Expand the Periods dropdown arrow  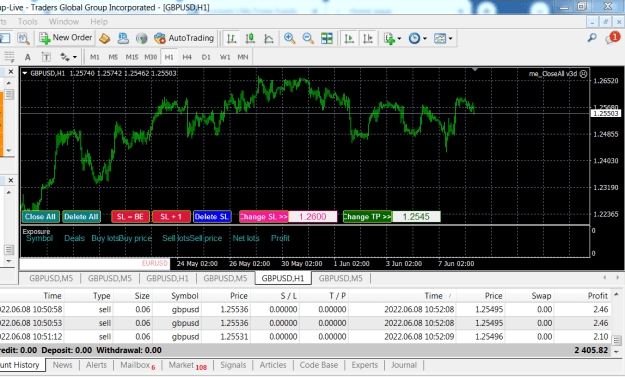(x=425, y=39)
